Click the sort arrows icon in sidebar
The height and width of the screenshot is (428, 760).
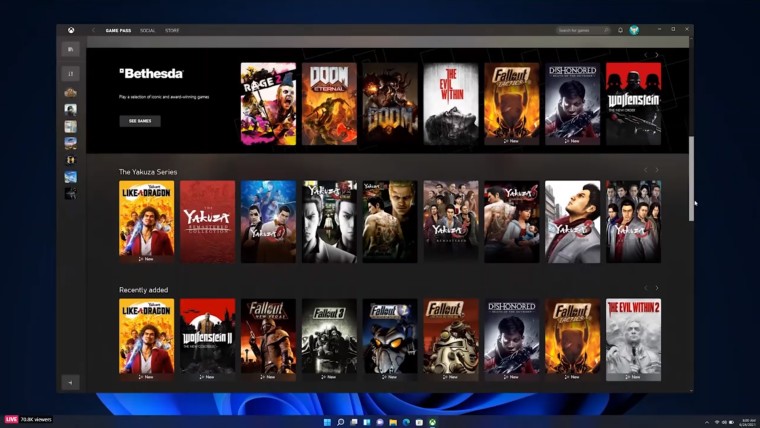(x=71, y=73)
